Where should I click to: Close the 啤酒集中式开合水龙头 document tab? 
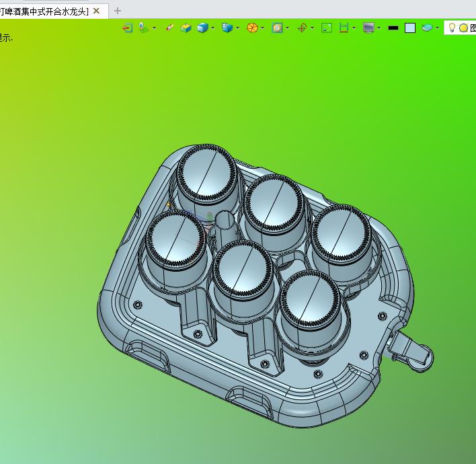click(x=96, y=11)
